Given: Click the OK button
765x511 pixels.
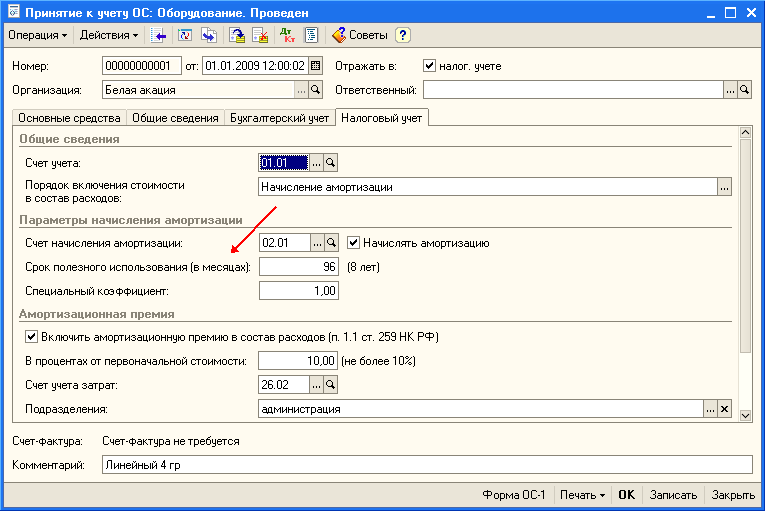Looking at the screenshot, I should pyautogui.click(x=626, y=495).
